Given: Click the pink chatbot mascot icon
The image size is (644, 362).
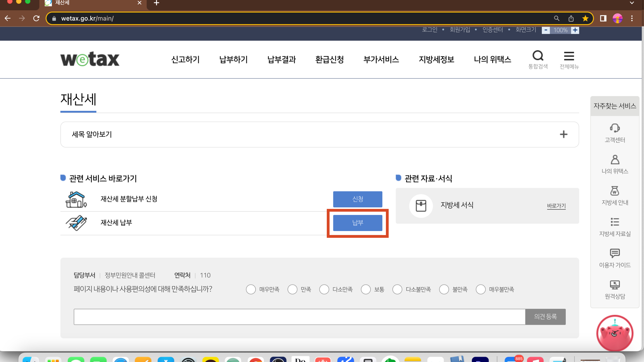Looking at the screenshot, I should (x=615, y=333).
